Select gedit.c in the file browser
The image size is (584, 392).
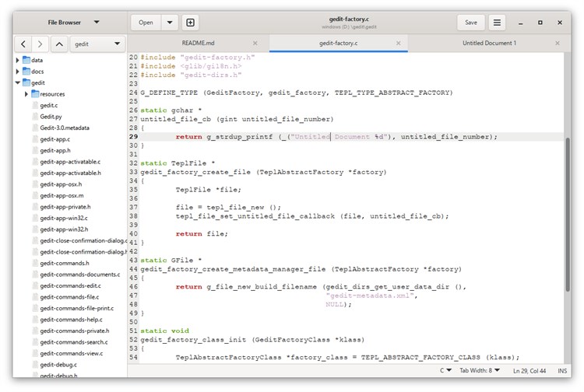pos(49,105)
